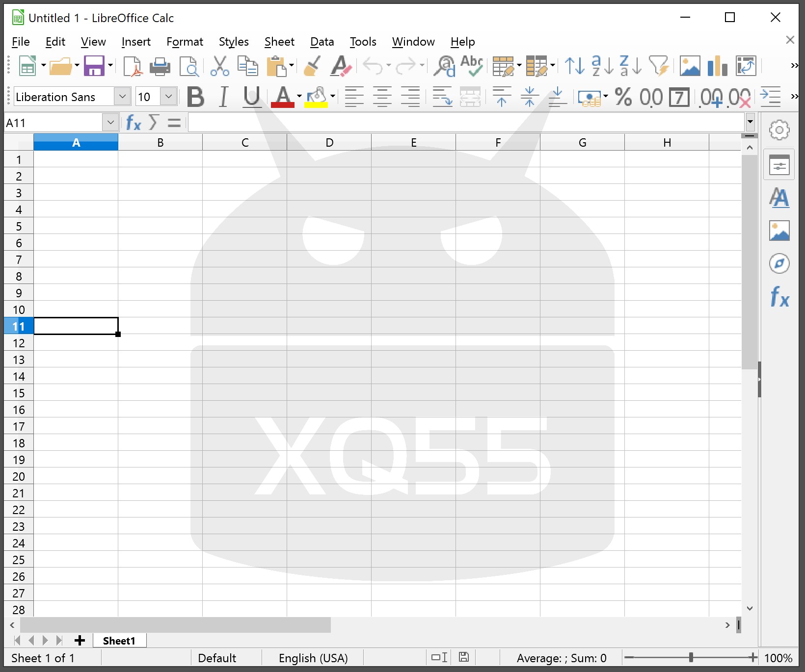Open sidebar settings gear menu
Image resolution: width=805 pixels, height=672 pixels.
[779, 130]
